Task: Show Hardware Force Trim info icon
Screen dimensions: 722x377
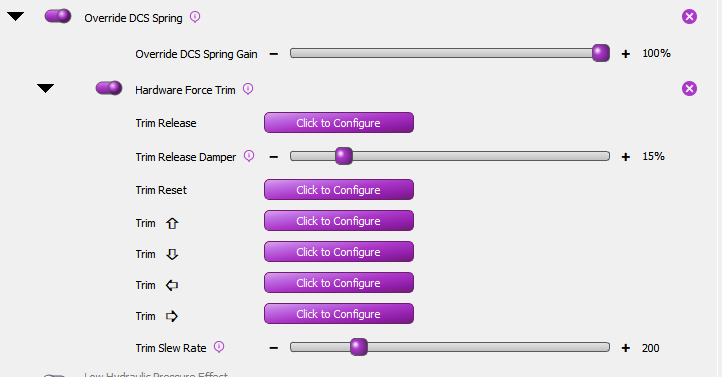Action: click(248, 89)
